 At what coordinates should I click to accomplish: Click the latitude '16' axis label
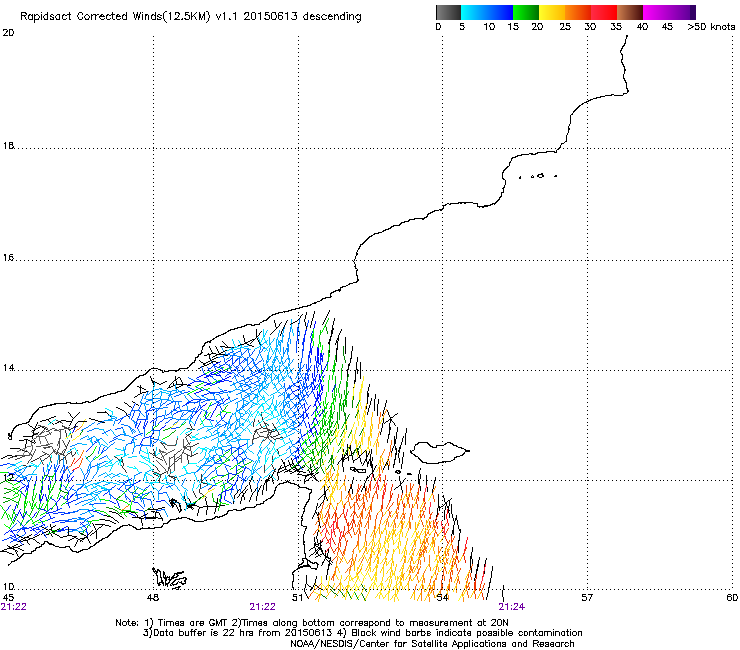tap(8, 258)
